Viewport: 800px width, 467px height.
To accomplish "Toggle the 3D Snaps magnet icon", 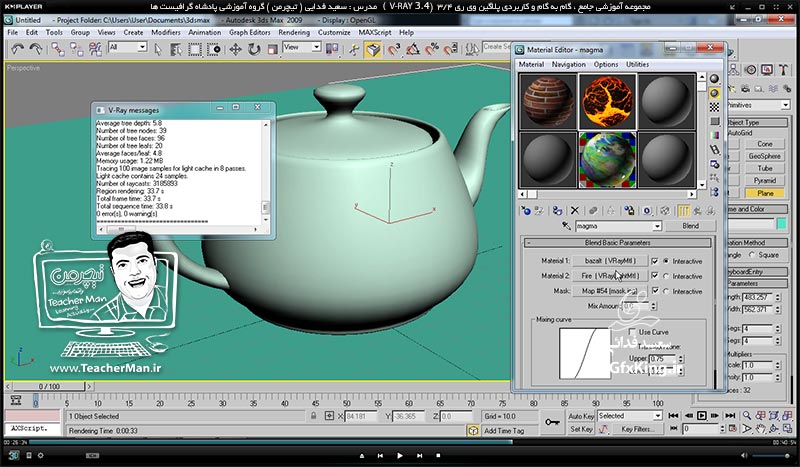I will coord(394,49).
